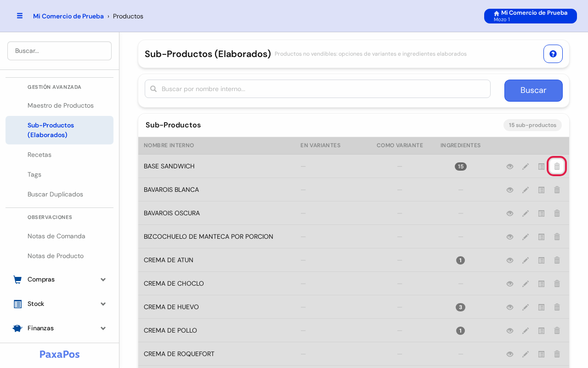
Task: Edit BAVAROIS BLANCA with pencil icon
Action: click(526, 190)
